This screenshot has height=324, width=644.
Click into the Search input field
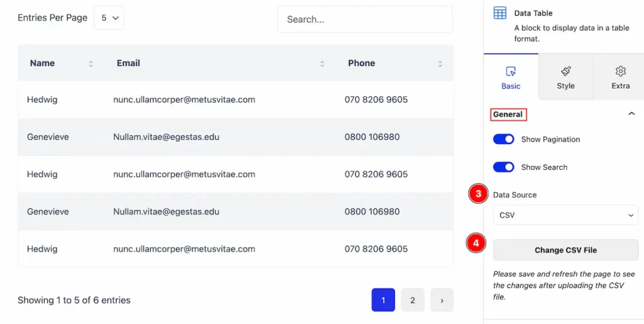[365, 19]
